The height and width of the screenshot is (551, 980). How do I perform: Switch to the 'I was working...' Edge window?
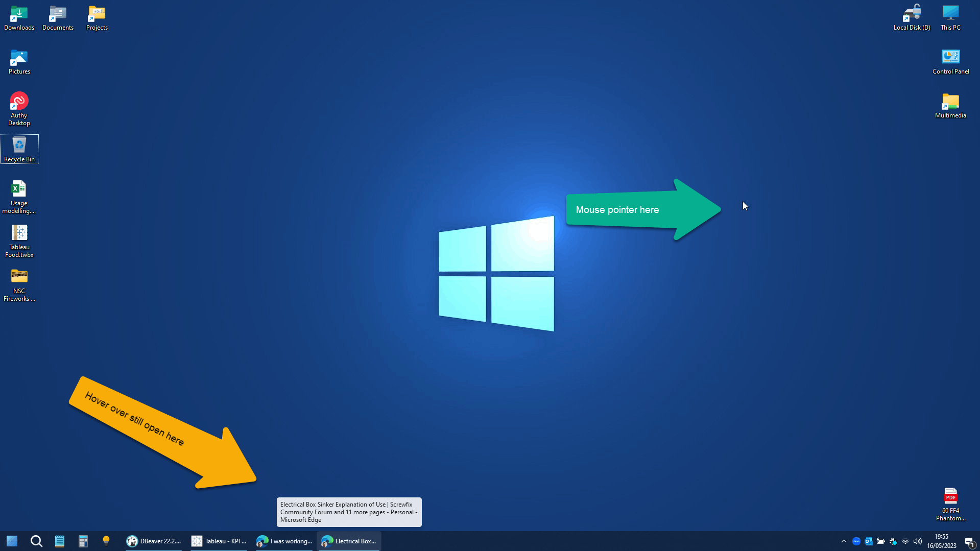point(284,541)
